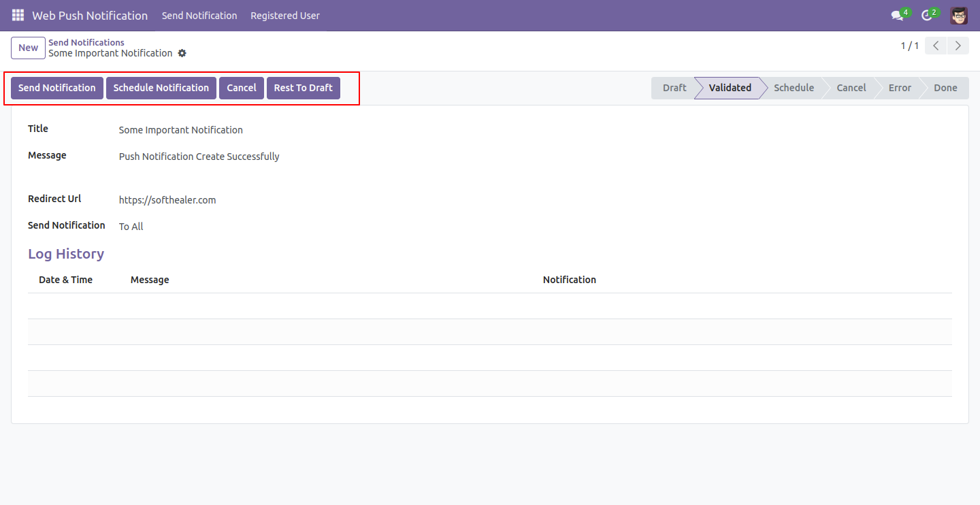The image size is (980, 505).
Task: Click the Title field label
Action: click(x=38, y=129)
